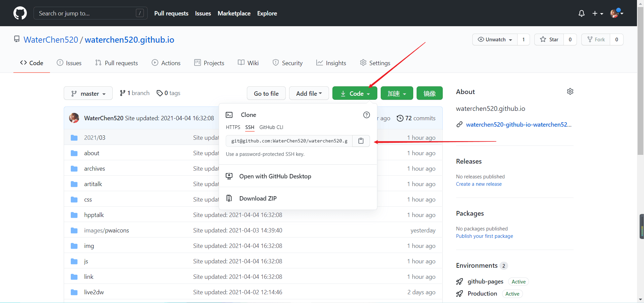Click Publish your first package
644x303 pixels.
point(484,236)
